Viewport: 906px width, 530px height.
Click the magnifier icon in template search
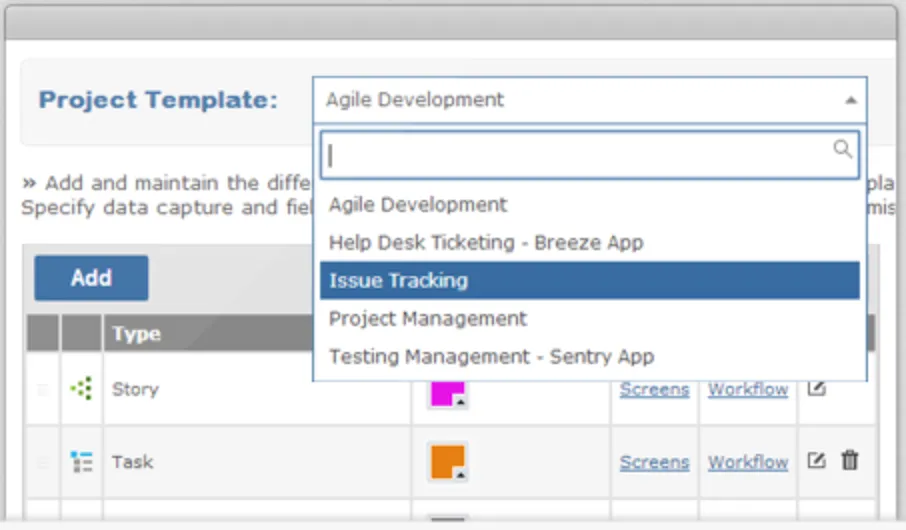tap(843, 150)
